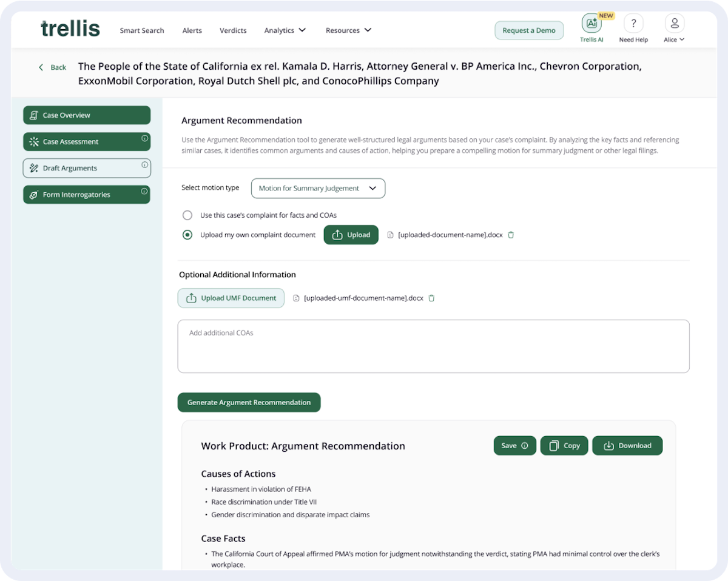Go Back to the previous page
Image resolution: width=728 pixels, height=581 pixels.
(52, 67)
